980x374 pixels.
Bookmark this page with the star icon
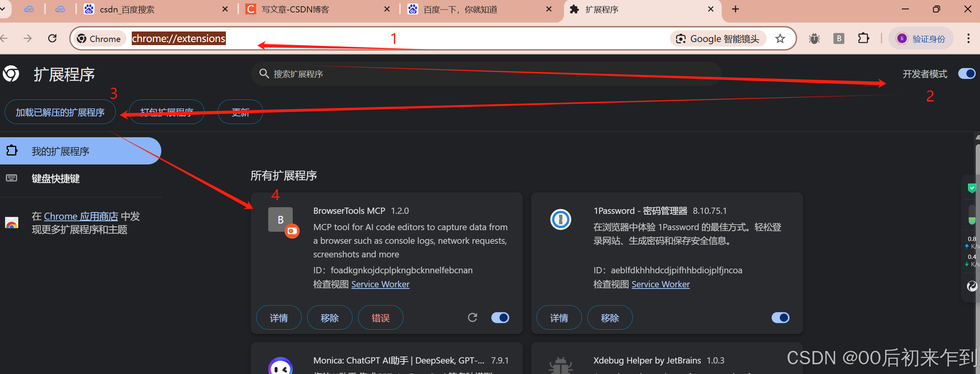coord(780,38)
